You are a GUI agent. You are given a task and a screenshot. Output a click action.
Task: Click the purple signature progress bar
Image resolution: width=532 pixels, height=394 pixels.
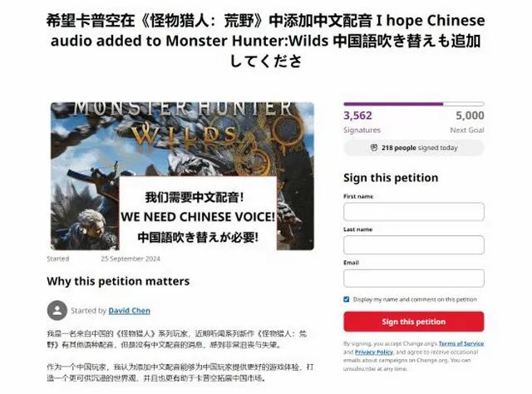pos(414,104)
